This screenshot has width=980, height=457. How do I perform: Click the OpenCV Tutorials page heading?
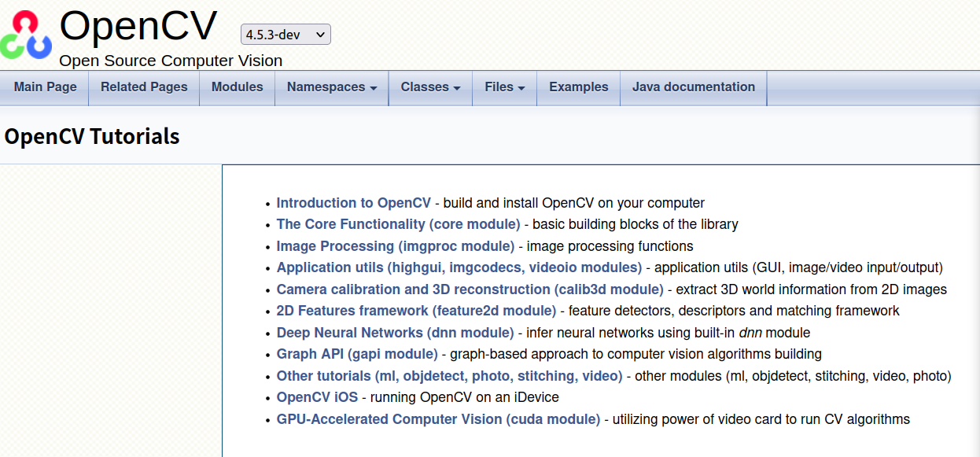pyautogui.click(x=92, y=136)
